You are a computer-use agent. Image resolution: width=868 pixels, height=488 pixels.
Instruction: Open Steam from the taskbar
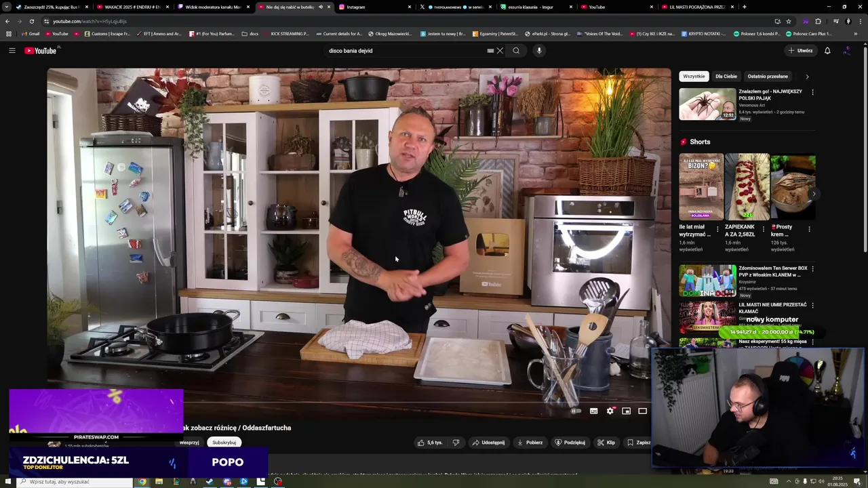coord(210,481)
